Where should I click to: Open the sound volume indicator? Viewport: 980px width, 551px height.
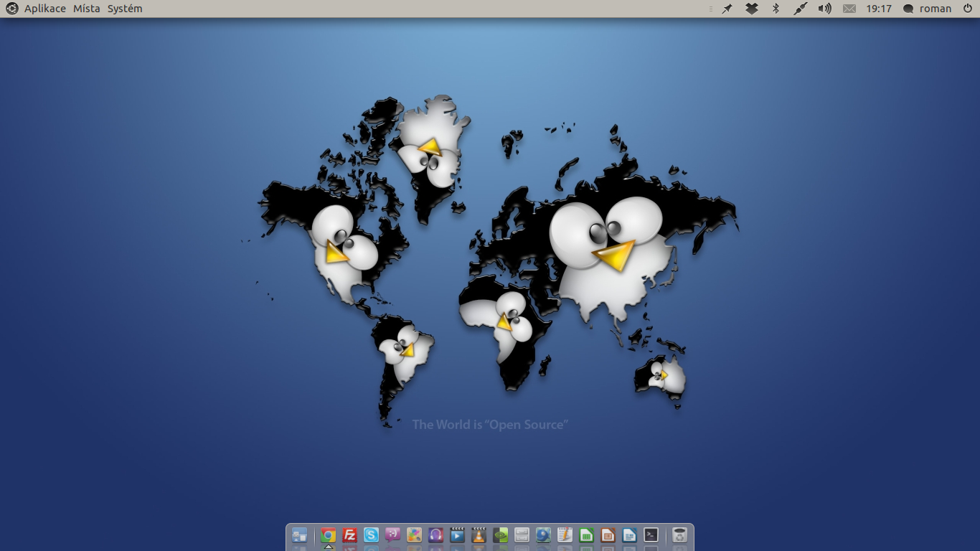(825, 9)
